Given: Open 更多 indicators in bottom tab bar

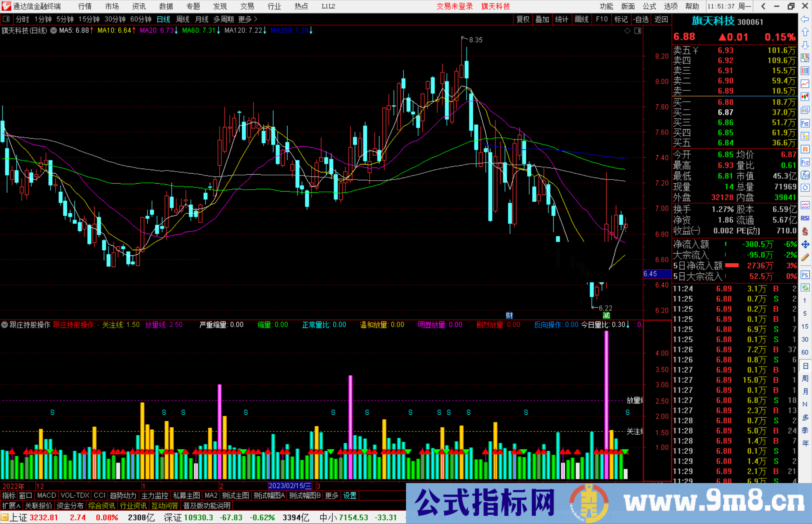Looking at the screenshot, I should click(x=331, y=495).
